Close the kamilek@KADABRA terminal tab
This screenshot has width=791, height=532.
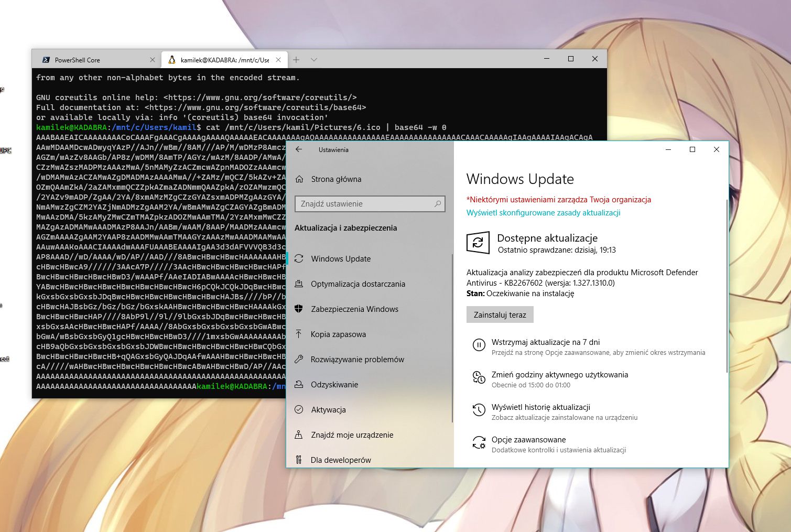[278, 60]
